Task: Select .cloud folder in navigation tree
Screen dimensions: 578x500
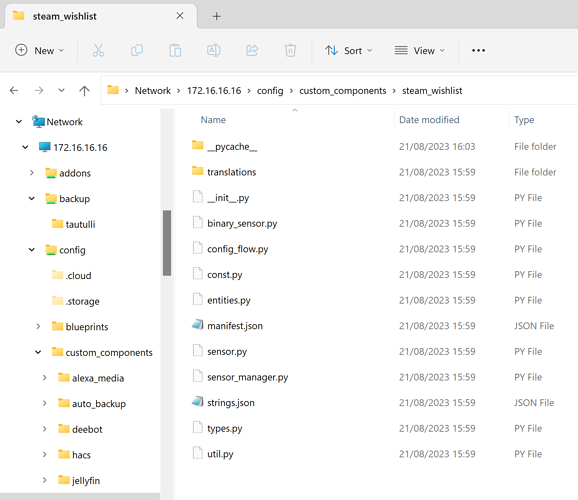Action: (x=72, y=275)
